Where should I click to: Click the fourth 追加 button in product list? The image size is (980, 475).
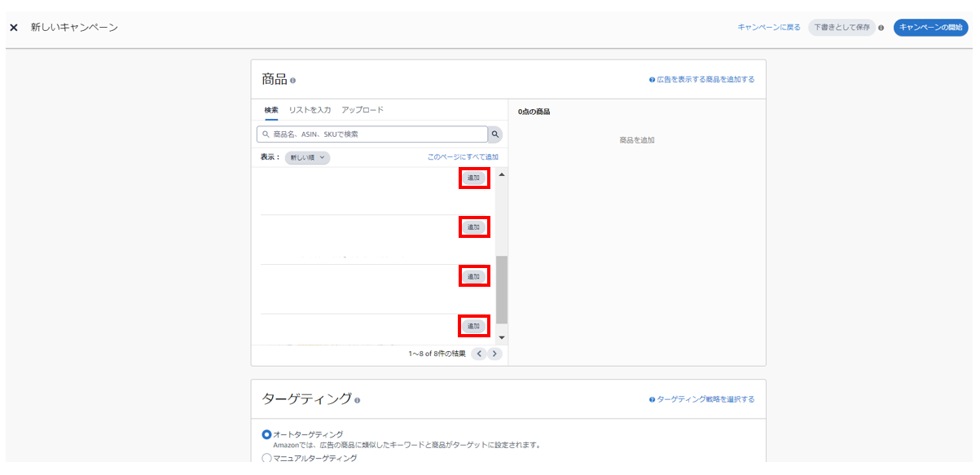tap(473, 326)
